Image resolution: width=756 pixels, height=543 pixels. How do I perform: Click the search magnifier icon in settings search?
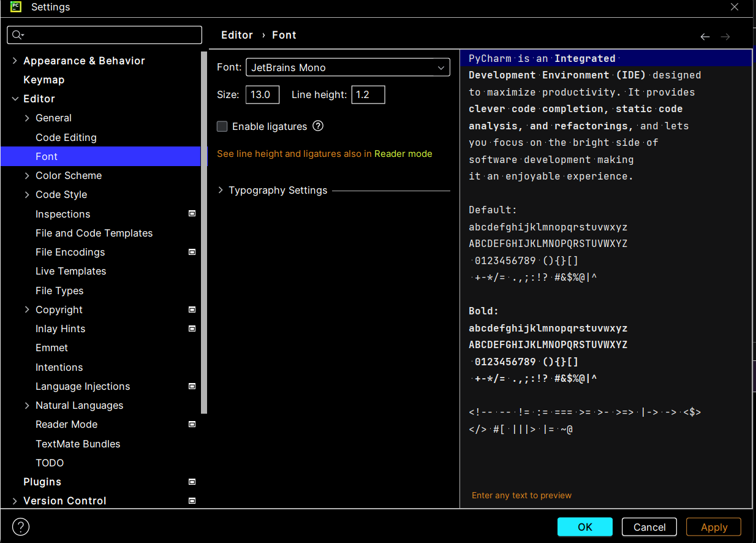tap(18, 35)
